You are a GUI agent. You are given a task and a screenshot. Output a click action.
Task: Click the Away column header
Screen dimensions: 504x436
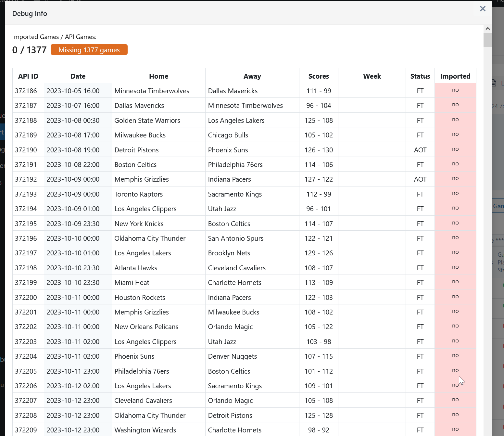click(252, 76)
